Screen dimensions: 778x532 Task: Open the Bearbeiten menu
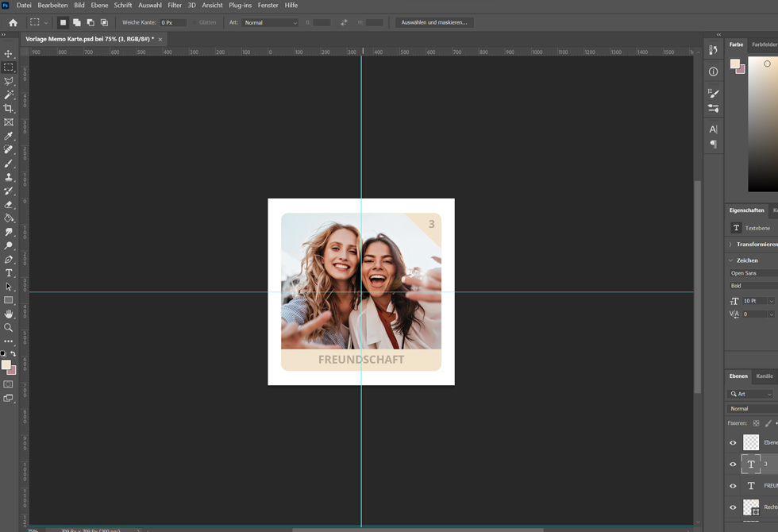(x=52, y=6)
